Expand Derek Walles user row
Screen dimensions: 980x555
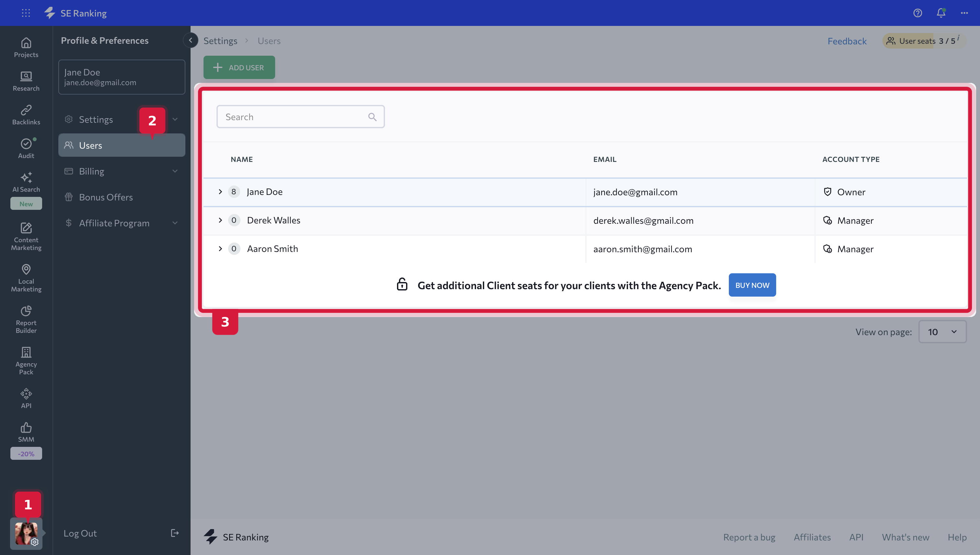pyautogui.click(x=220, y=220)
